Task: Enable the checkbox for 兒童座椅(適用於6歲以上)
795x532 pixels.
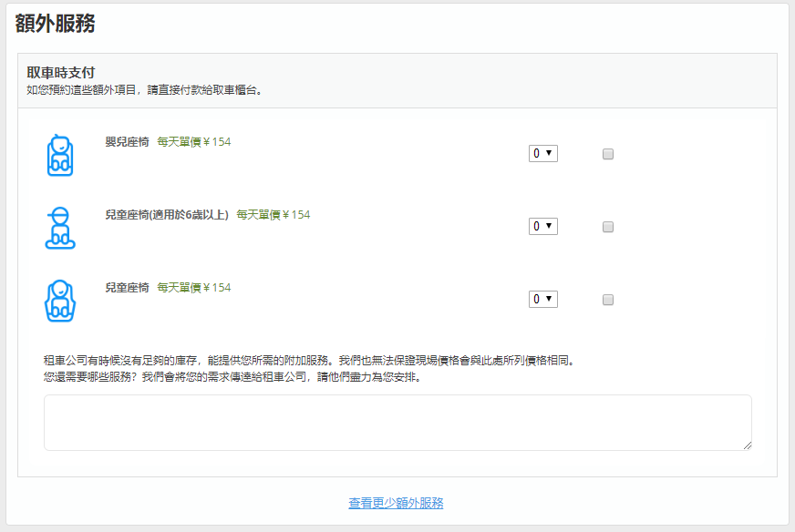Action: [x=608, y=227]
